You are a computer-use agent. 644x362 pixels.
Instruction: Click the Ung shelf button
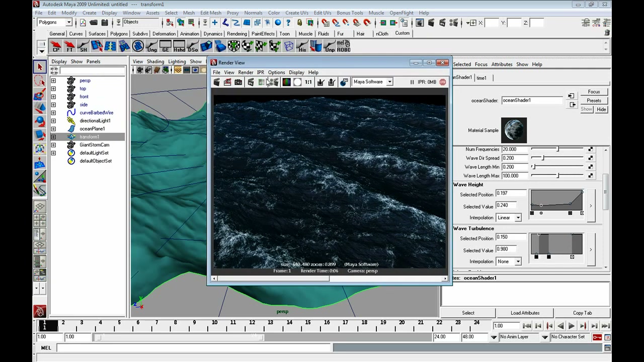(151, 47)
